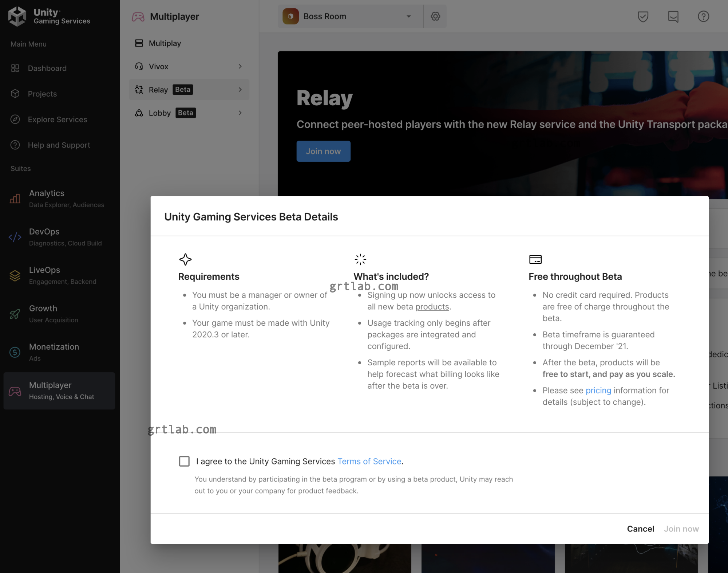Select the Growth rocket icon
Screen dimensions: 728x573
click(x=15, y=314)
